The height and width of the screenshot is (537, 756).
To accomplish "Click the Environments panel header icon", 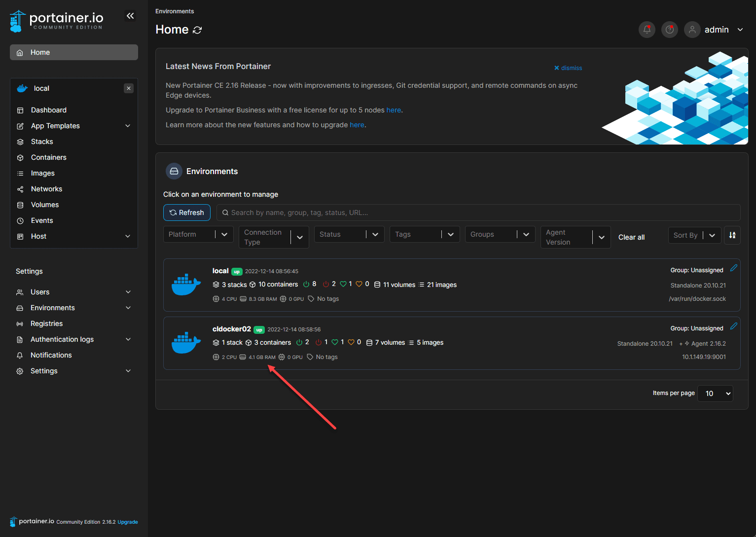I will tap(174, 171).
